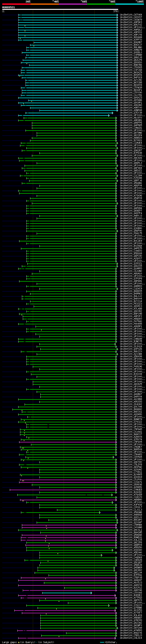Open hit UniRef100_A2YJM2
This screenshot has width=146, height=644.
click(x=131, y=80)
